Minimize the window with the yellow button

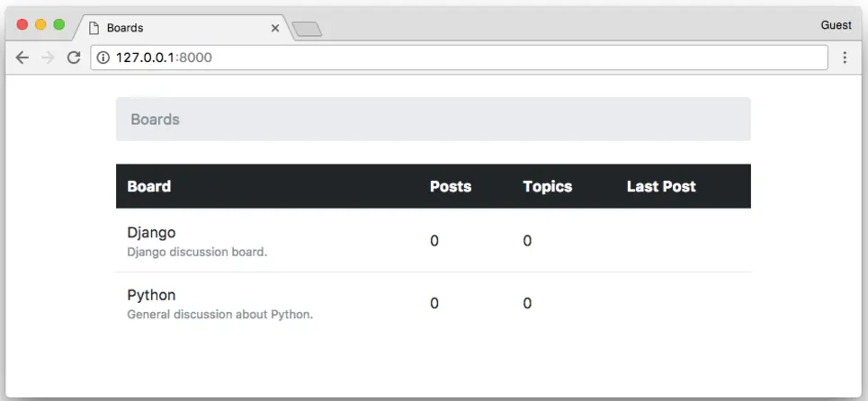pos(40,24)
